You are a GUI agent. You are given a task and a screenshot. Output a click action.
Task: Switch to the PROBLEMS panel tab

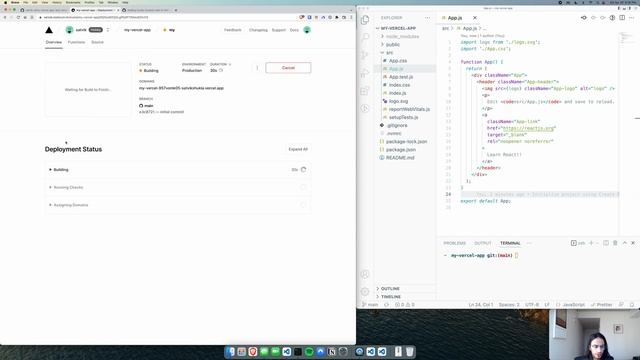(x=454, y=243)
